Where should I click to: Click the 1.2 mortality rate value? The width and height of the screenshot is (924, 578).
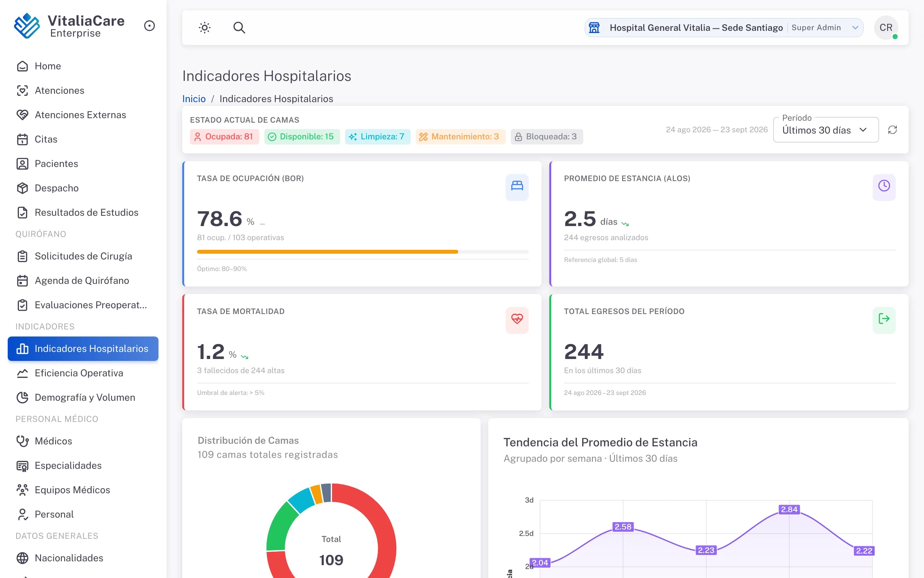[211, 352]
